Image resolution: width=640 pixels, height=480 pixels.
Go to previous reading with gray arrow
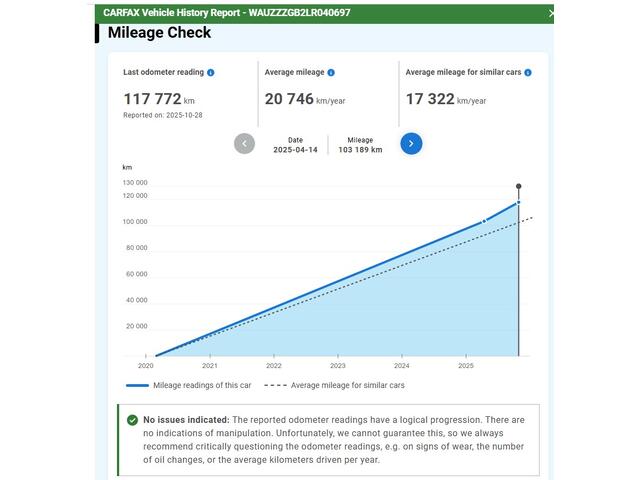(244, 144)
